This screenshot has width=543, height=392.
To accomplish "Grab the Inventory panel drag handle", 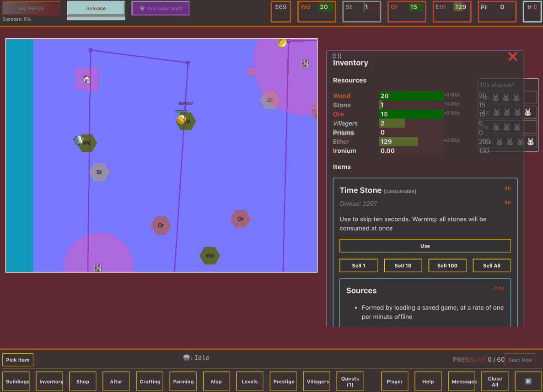I will [337, 56].
